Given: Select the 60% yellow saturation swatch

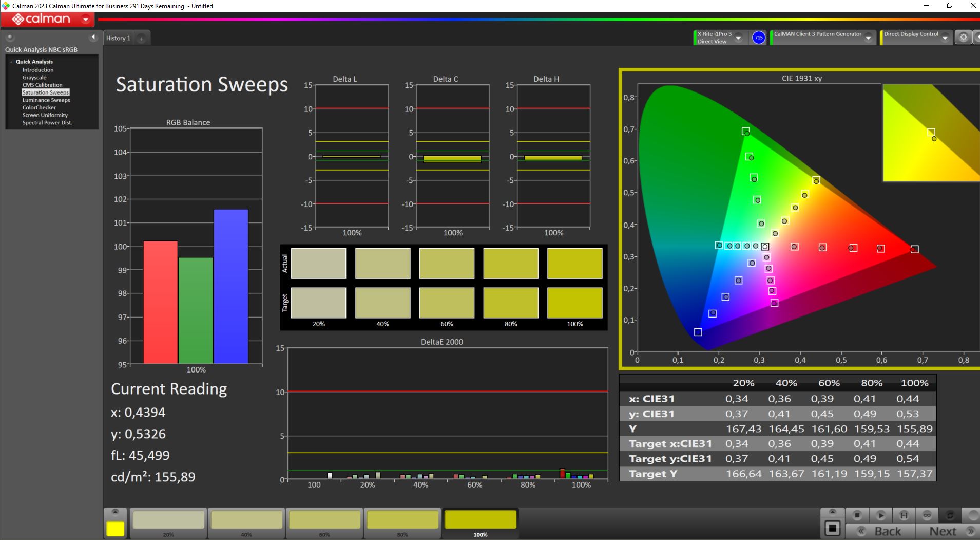Looking at the screenshot, I should [x=324, y=523].
